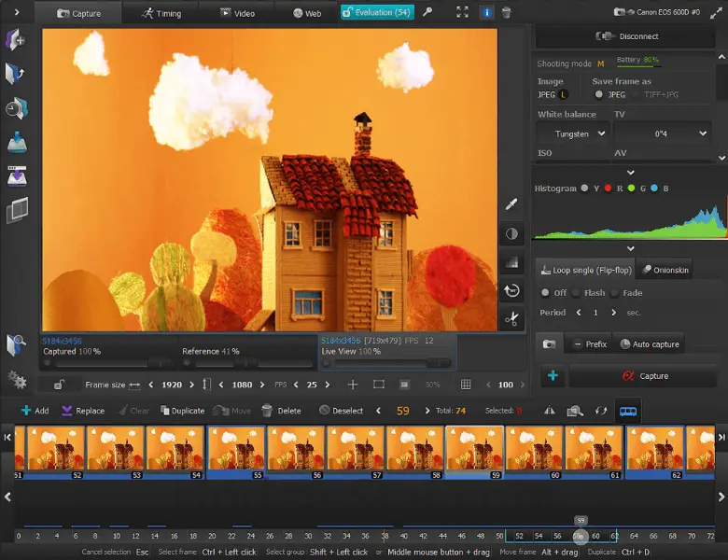Select the JPEG save format radio
Screen dimensions: 728x560
[x=599, y=94]
